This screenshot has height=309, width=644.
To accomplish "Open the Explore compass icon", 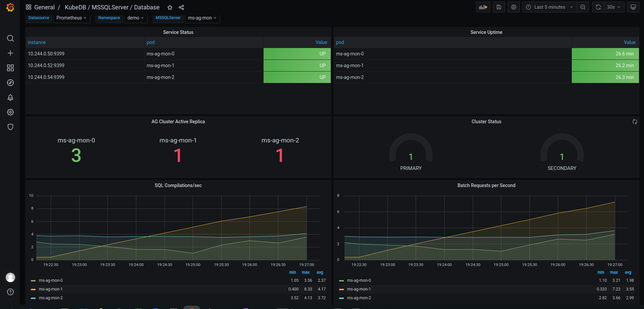I will click(x=10, y=83).
